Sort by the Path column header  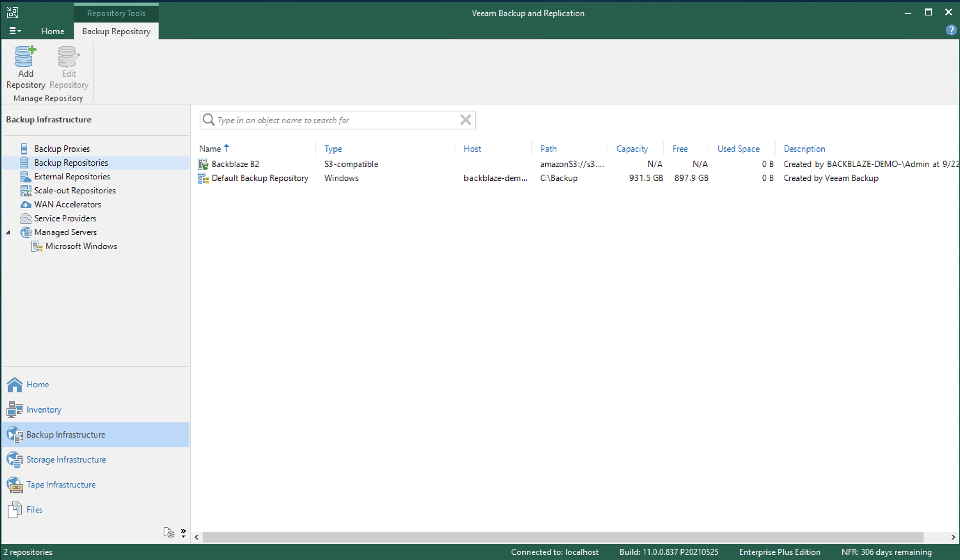pyautogui.click(x=548, y=149)
